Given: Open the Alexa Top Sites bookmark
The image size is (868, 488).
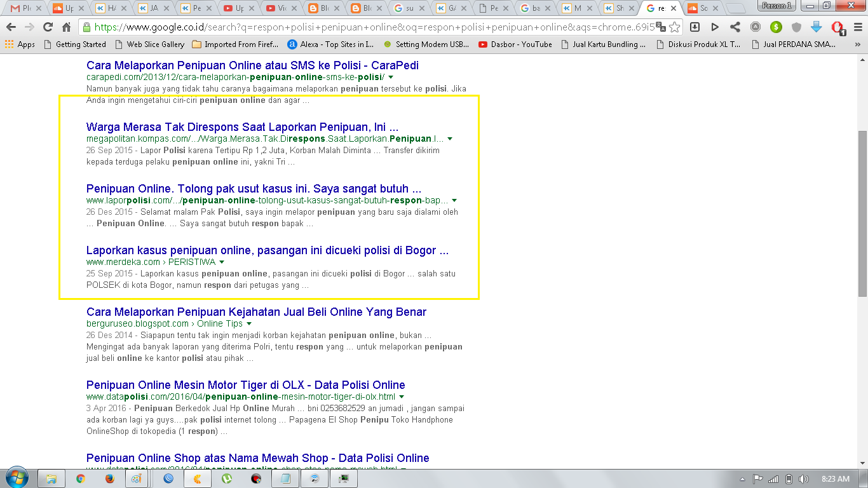Looking at the screenshot, I should tap(330, 44).
